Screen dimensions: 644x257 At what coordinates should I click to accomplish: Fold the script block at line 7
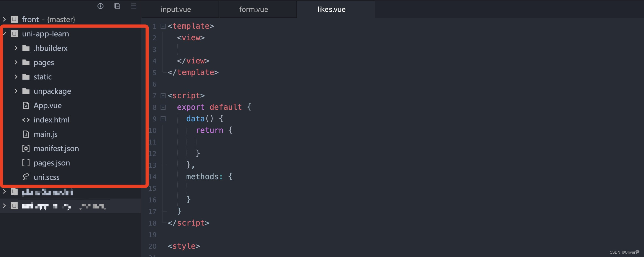point(163,96)
